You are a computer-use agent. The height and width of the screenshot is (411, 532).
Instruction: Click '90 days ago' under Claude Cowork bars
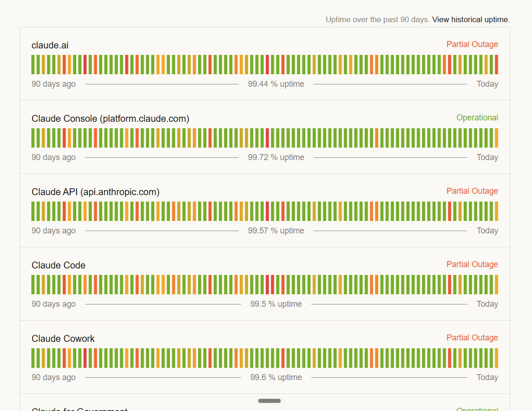pos(54,377)
